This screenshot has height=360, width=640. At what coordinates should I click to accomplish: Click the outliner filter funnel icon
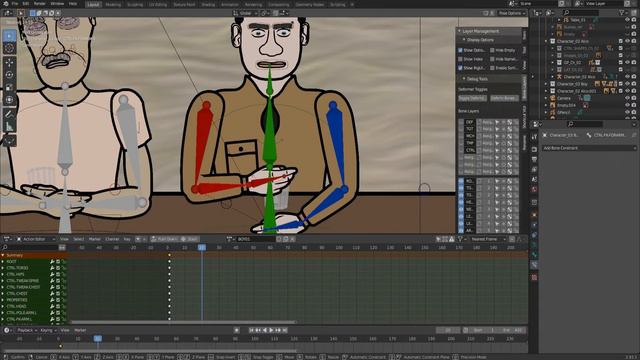[x=621, y=13]
